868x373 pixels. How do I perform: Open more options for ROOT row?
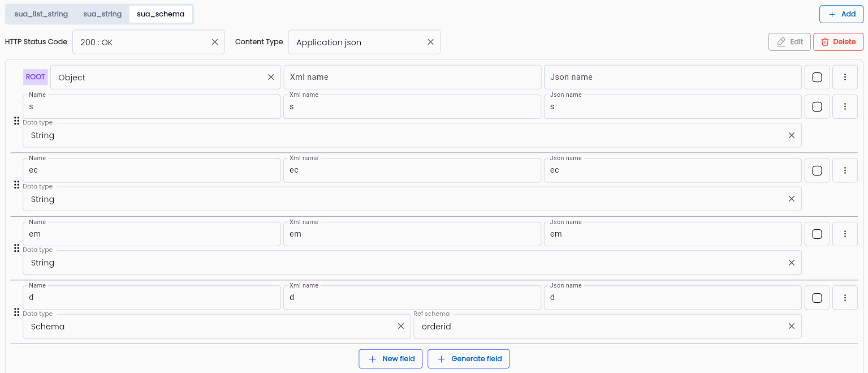[845, 77]
